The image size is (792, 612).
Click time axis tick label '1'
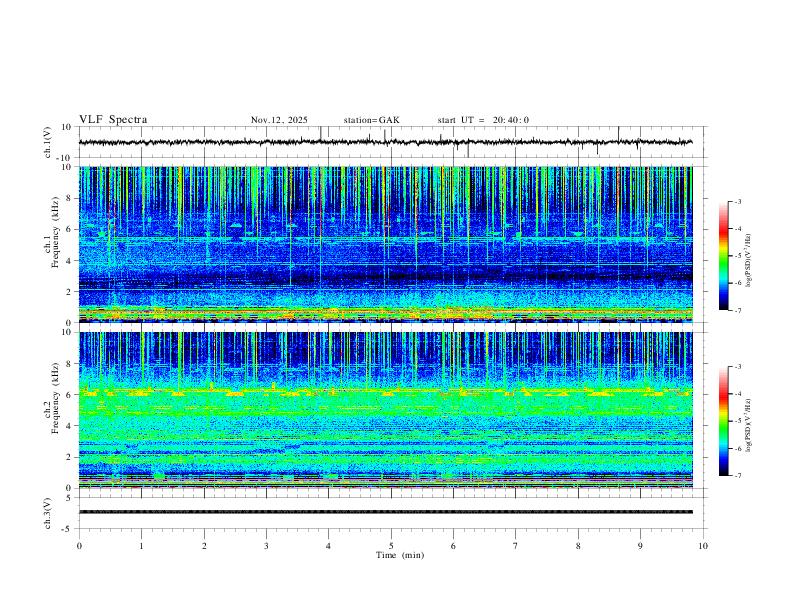pos(141,546)
